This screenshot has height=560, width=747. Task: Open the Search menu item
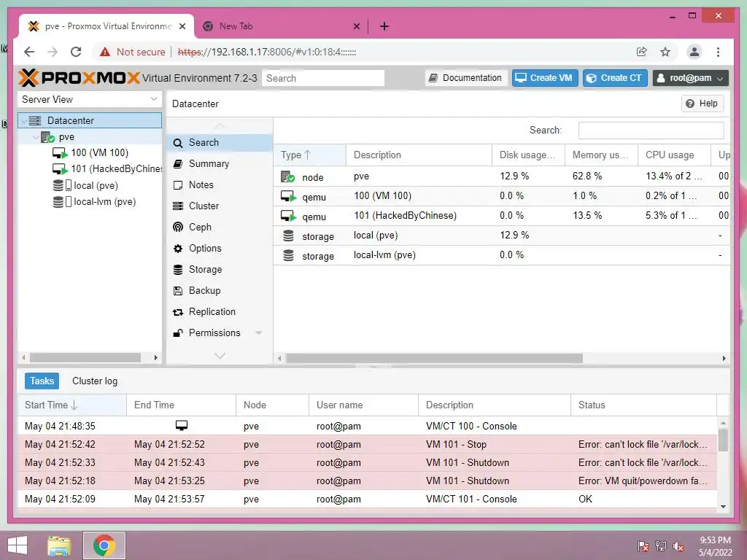click(219, 142)
